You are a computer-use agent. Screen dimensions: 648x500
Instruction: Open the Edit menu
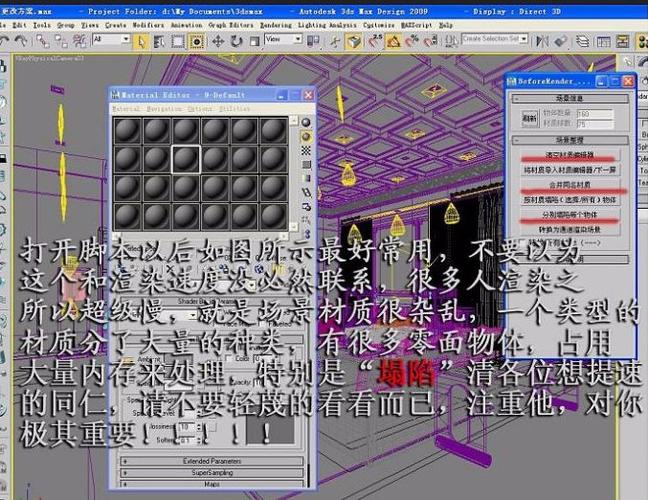point(19,25)
